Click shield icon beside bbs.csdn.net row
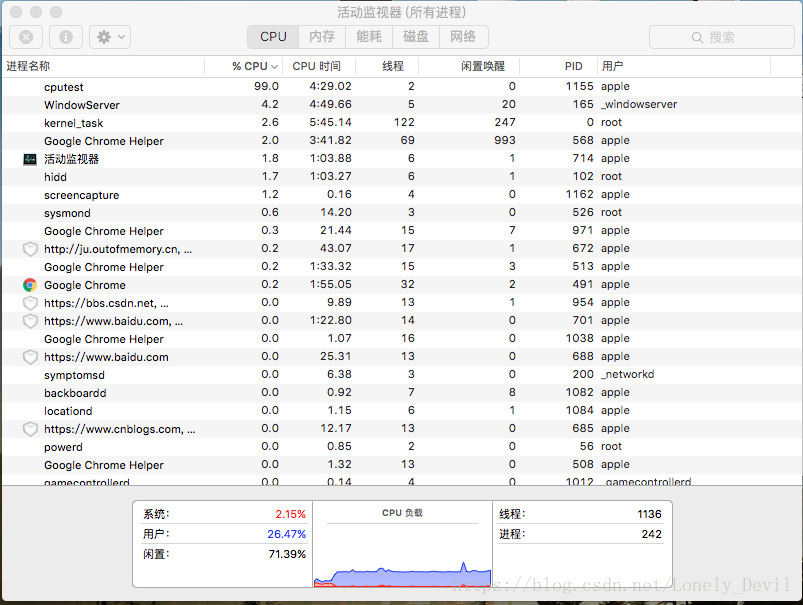This screenshot has height=605, width=803. point(30,303)
